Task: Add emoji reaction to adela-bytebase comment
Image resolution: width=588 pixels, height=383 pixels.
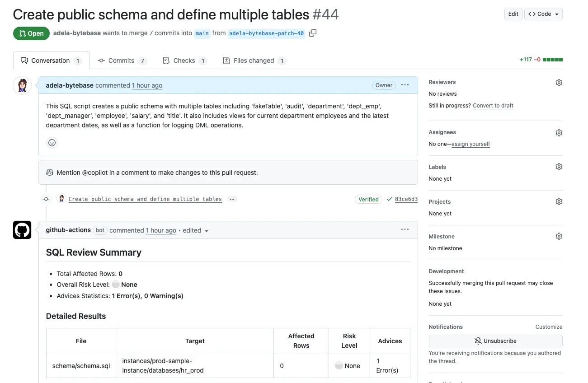Action: tap(52, 143)
